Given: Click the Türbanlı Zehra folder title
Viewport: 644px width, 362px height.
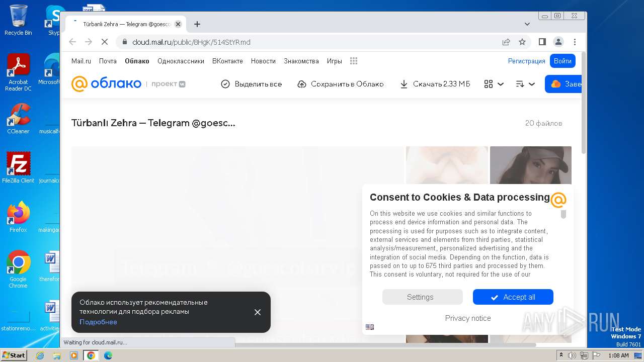Looking at the screenshot, I should click(153, 123).
